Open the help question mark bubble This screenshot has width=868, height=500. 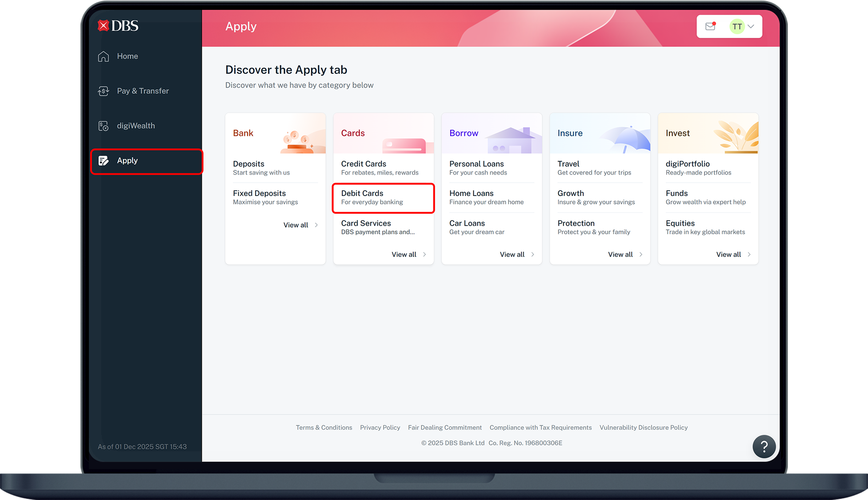(x=764, y=446)
